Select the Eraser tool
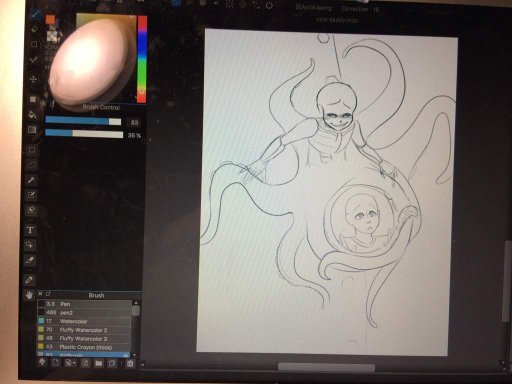Screen dimensions: 512x384 (x=34, y=29)
